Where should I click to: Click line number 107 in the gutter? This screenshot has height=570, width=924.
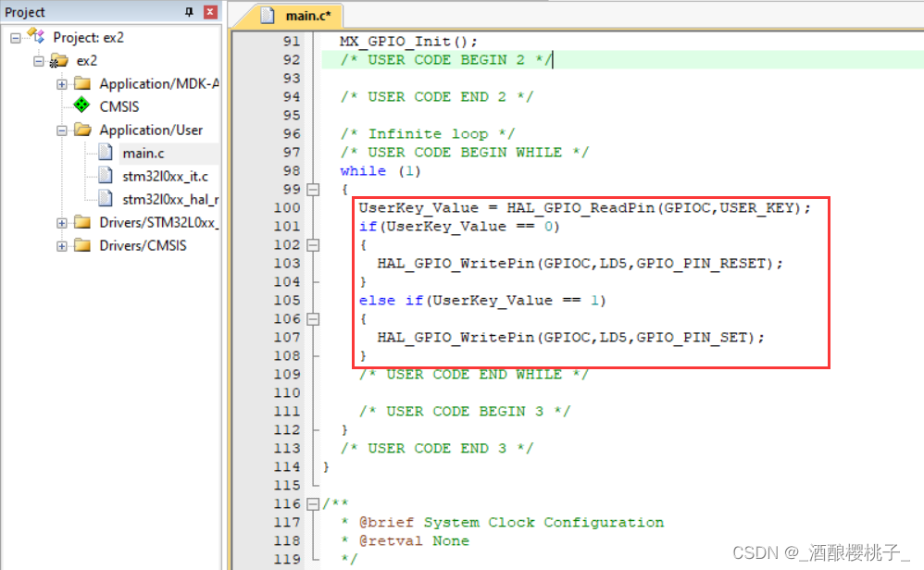[286, 338]
